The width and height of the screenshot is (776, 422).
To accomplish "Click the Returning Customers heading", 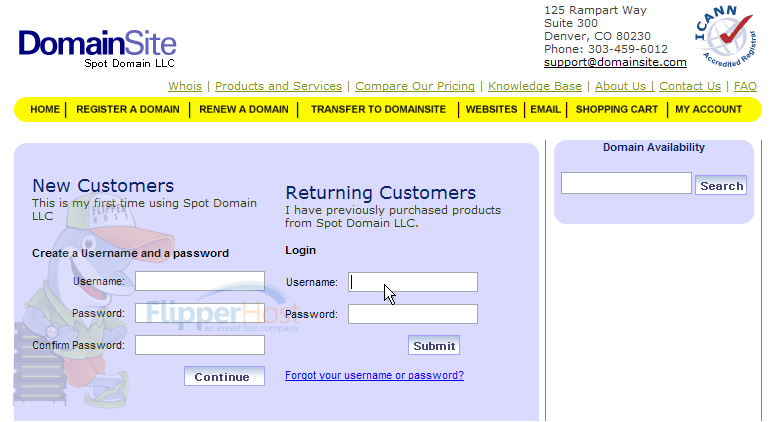I will click(381, 192).
